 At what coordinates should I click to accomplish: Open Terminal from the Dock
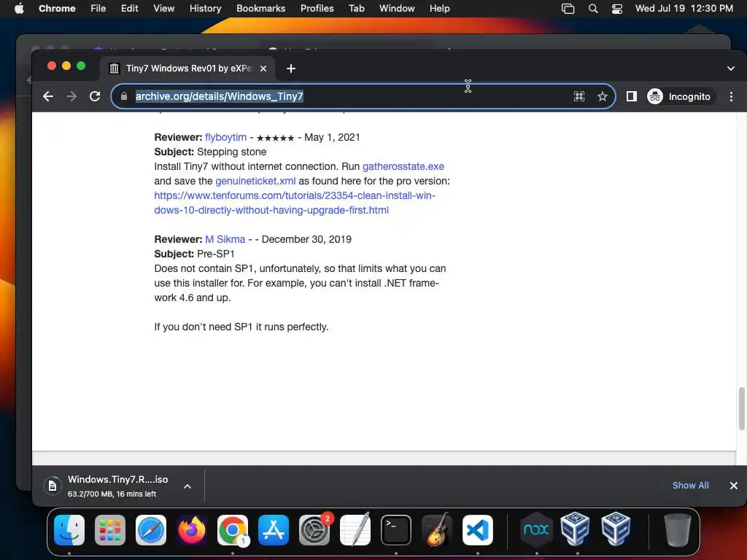[x=396, y=530]
